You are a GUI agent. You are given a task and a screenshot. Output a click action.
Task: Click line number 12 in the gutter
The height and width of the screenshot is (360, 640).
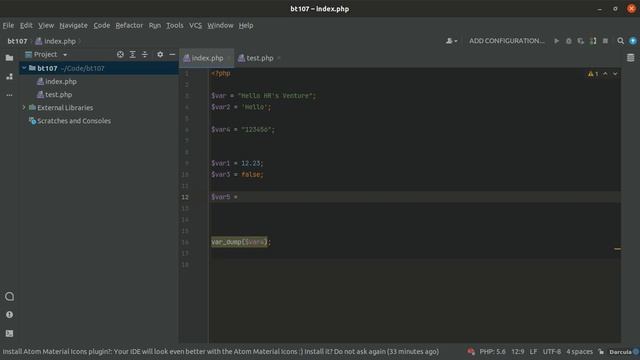pos(185,197)
